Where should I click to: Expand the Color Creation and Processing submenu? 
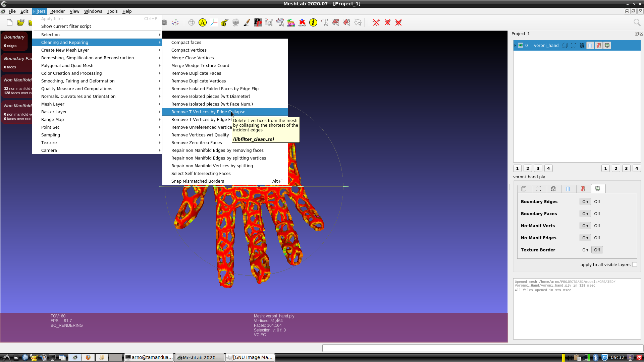(71, 73)
